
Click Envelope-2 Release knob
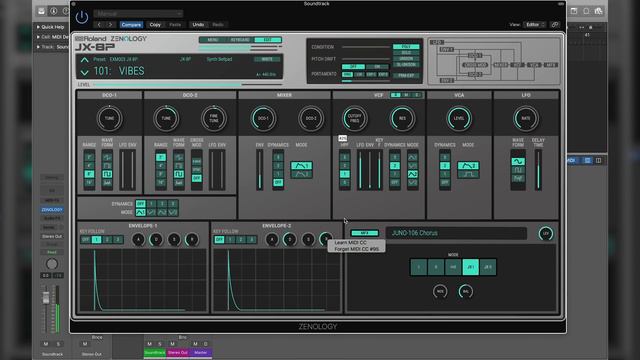tap(325, 239)
